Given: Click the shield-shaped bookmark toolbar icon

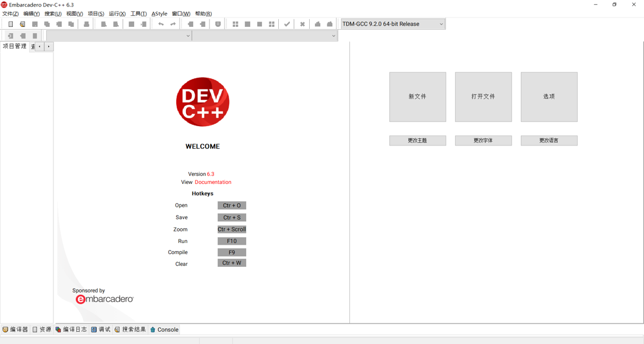Looking at the screenshot, I should (218, 25).
